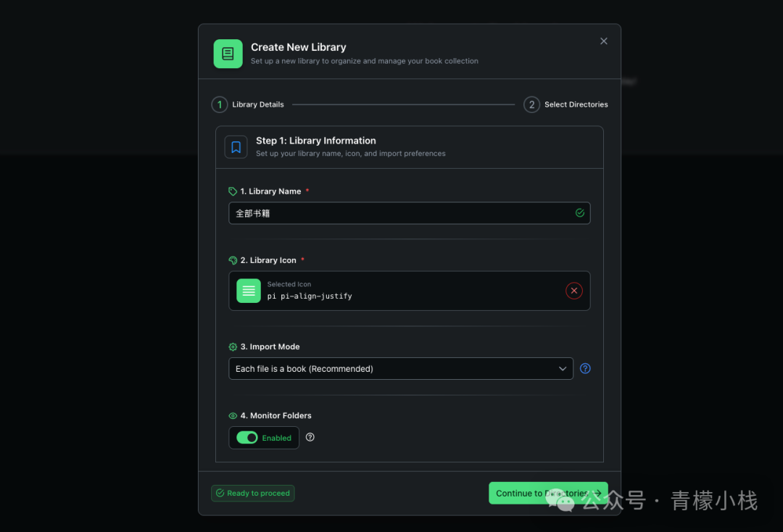Click Continue to Directories button
Viewport: 783px width, 532px height.
tap(548, 493)
